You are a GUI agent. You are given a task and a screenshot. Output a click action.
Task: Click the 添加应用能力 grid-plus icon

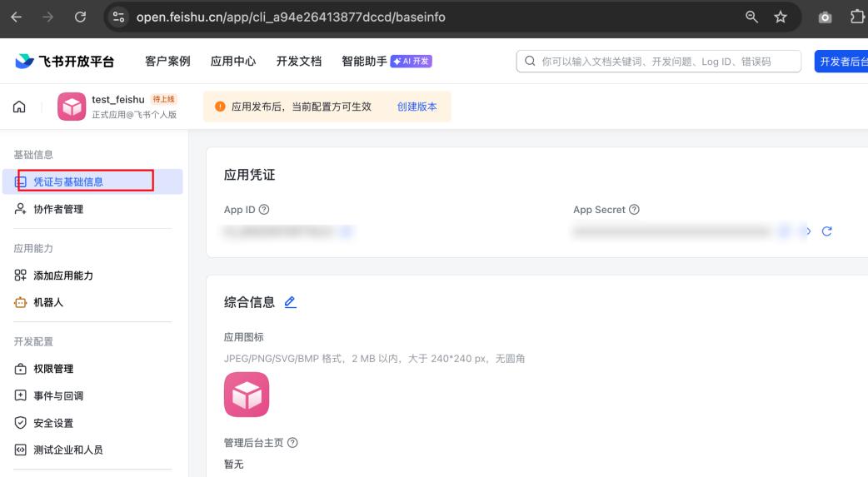[x=21, y=275]
